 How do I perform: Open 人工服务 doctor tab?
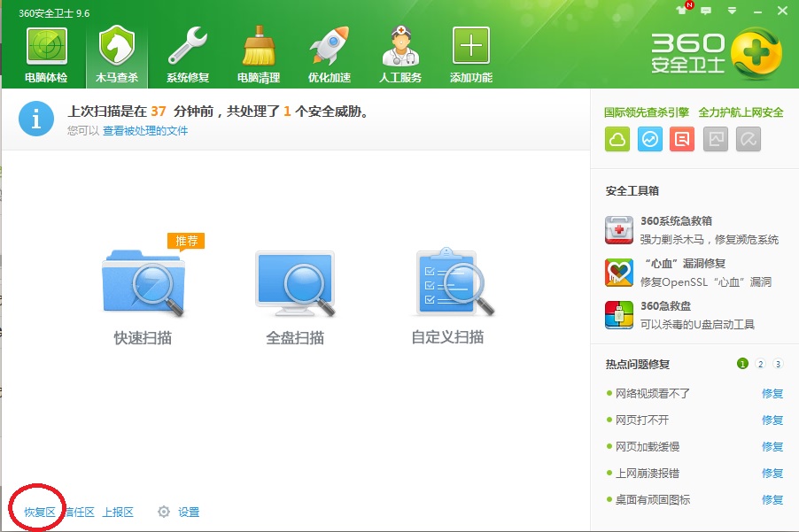tap(400, 55)
